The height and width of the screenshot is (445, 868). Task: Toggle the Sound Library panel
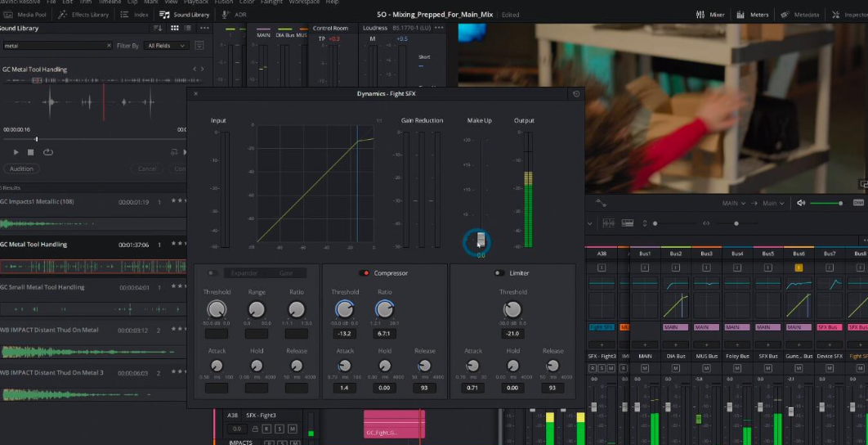(x=185, y=15)
